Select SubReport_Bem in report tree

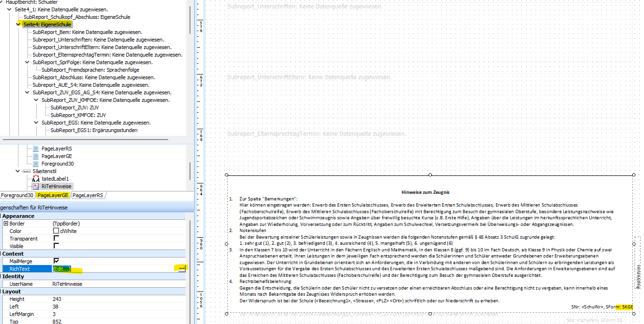pyautogui.click(x=87, y=32)
